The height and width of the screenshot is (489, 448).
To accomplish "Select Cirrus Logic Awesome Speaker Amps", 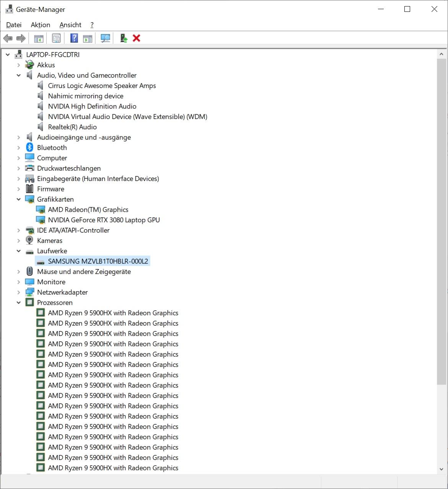I will pyautogui.click(x=102, y=85).
